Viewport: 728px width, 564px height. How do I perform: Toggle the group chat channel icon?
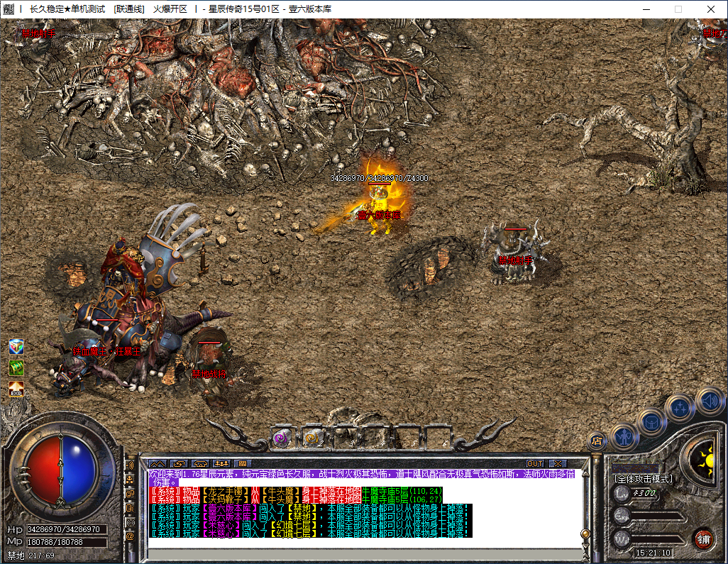coord(131,480)
